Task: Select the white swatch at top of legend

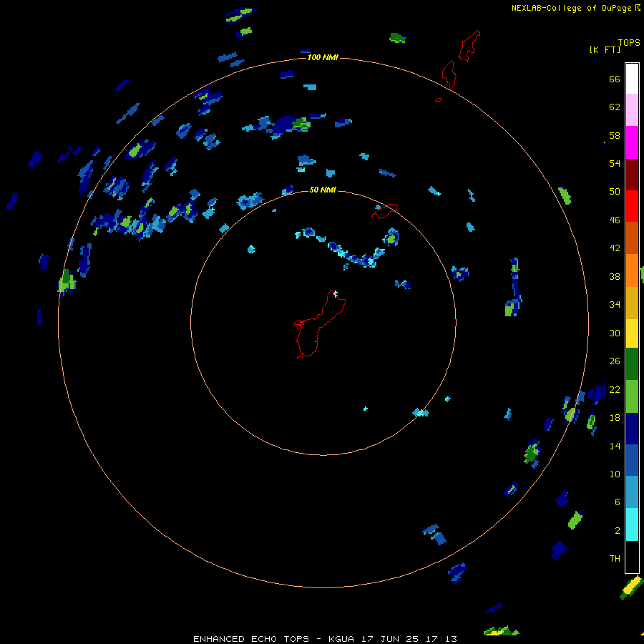Action: click(x=632, y=79)
